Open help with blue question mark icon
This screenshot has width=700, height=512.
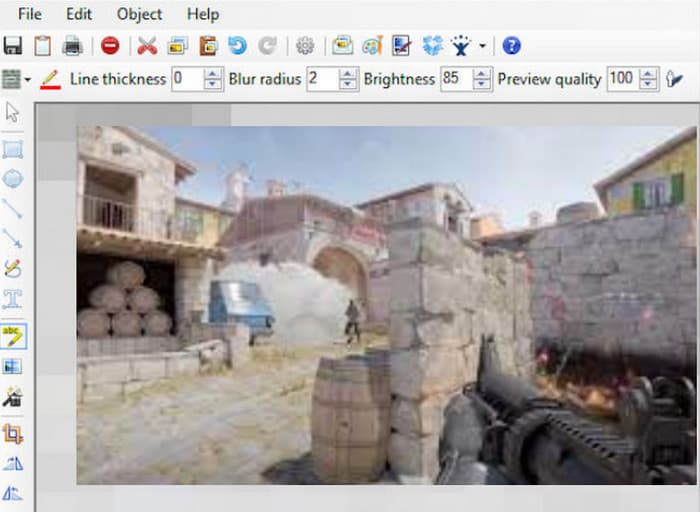tap(512, 46)
